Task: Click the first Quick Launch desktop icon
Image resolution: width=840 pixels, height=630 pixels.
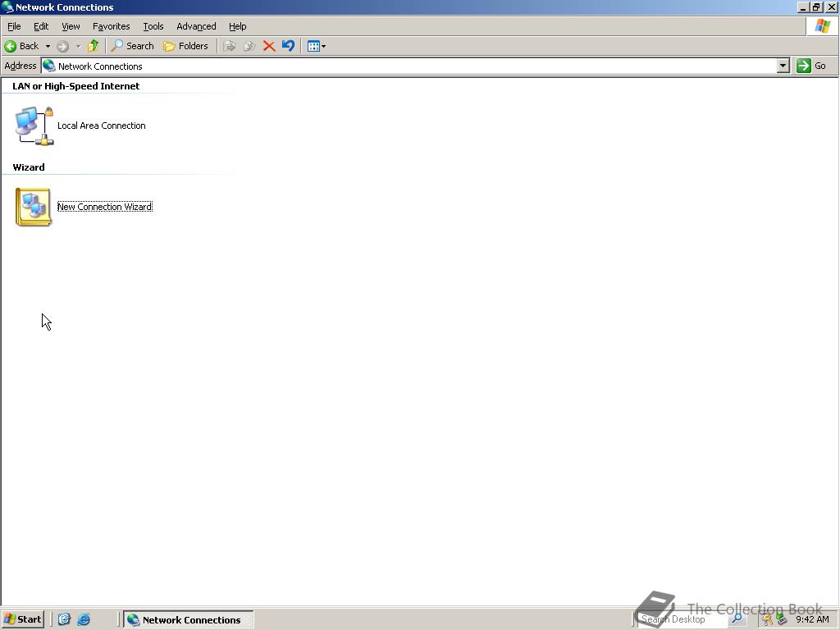Action: click(64, 619)
